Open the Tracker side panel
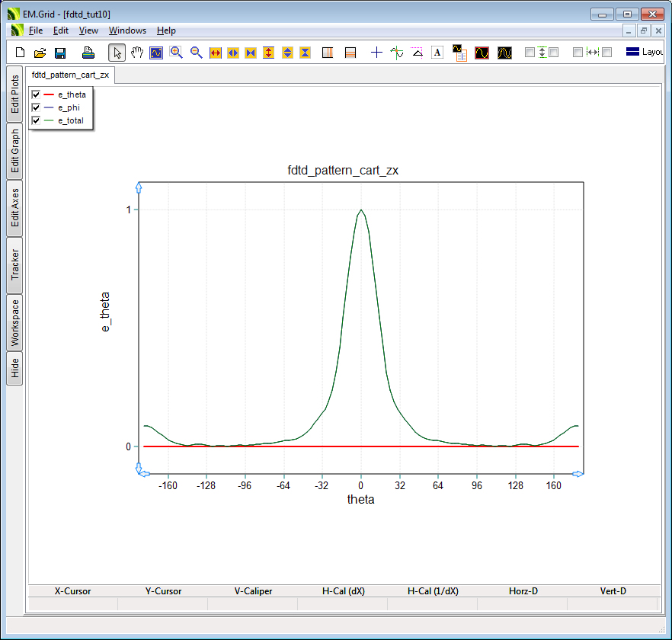 tap(14, 265)
